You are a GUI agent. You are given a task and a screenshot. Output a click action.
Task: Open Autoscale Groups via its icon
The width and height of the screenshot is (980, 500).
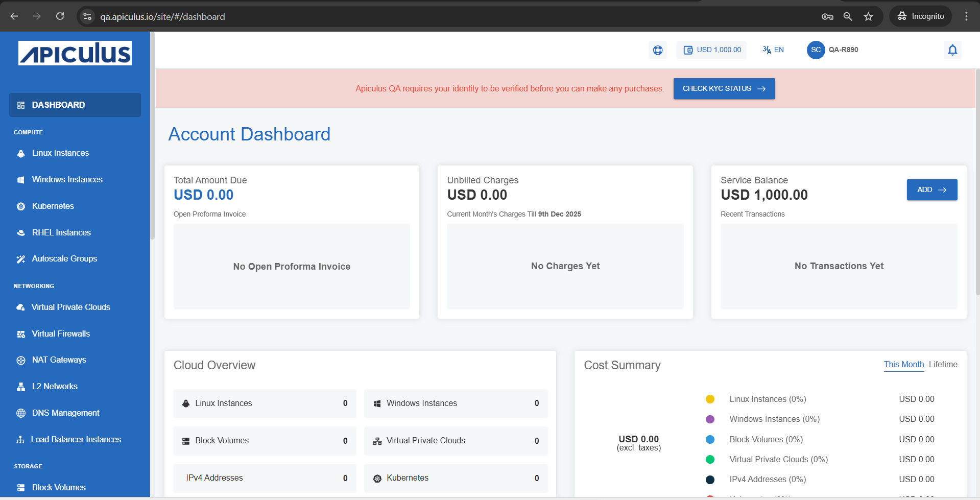pos(20,258)
